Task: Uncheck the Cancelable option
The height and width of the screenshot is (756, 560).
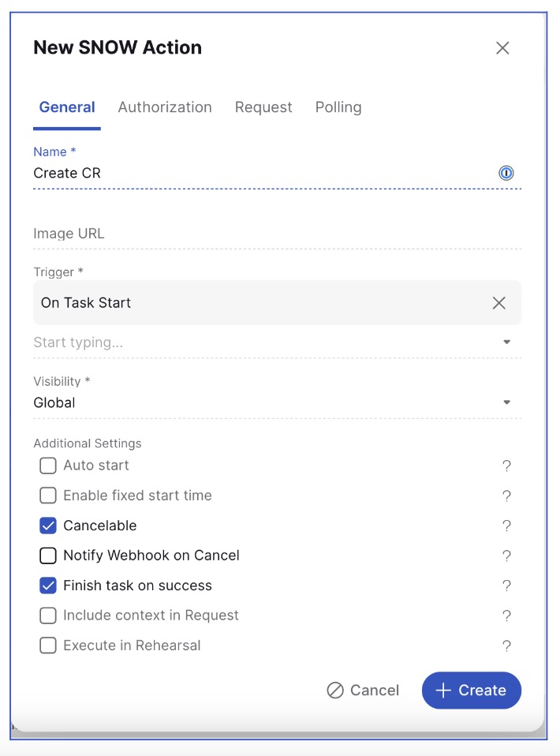Action: [x=47, y=526]
